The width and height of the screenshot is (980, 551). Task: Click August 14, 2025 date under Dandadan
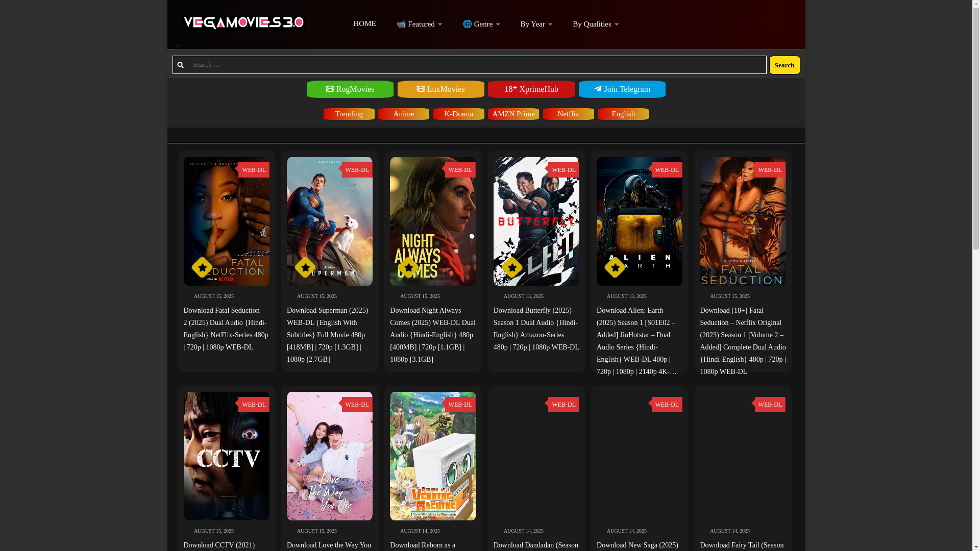point(524,531)
